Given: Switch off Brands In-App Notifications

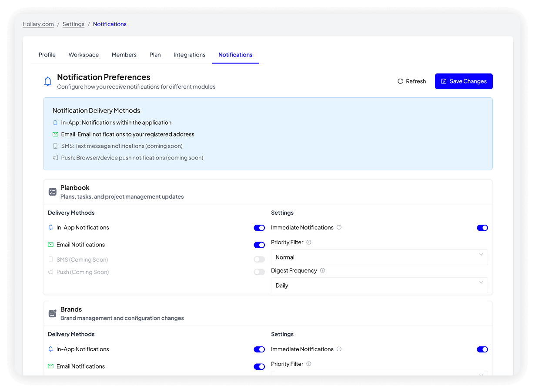Looking at the screenshot, I should [x=259, y=349].
